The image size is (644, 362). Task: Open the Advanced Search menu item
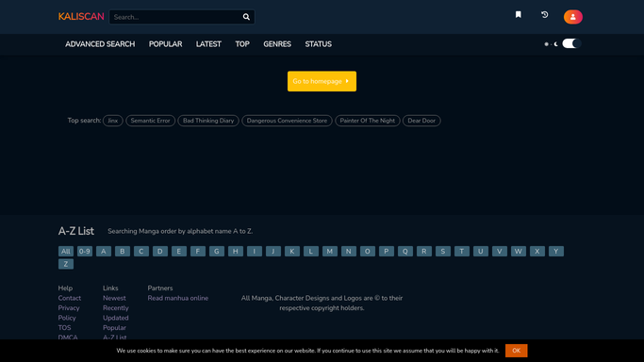tap(100, 44)
